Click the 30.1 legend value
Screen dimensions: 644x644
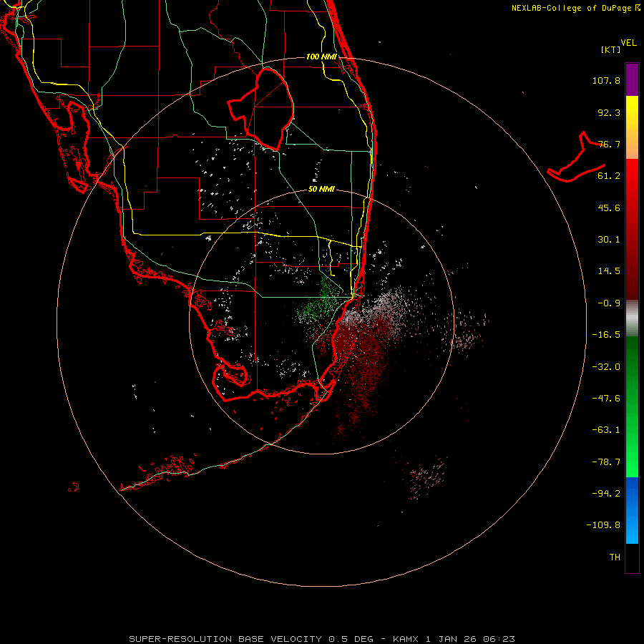[609, 240]
